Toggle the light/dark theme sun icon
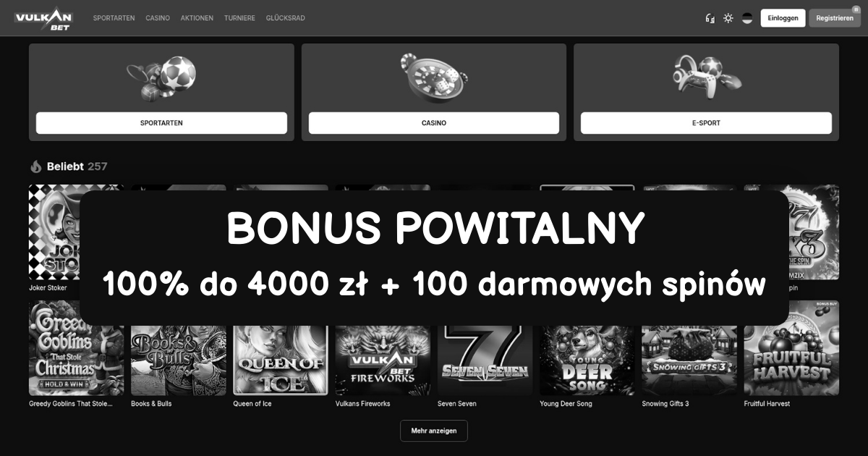This screenshot has height=456, width=868. [x=728, y=18]
